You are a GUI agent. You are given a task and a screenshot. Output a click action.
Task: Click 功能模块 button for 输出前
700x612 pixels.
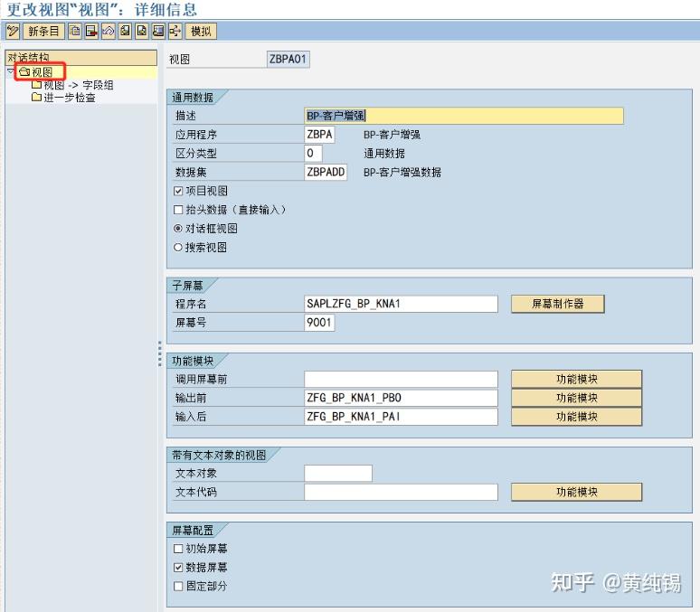(x=576, y=398)
